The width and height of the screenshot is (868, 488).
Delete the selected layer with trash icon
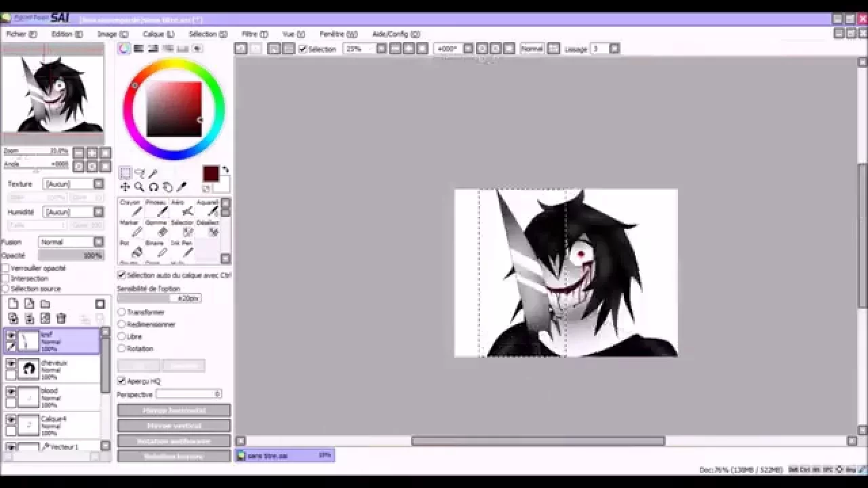61,319
